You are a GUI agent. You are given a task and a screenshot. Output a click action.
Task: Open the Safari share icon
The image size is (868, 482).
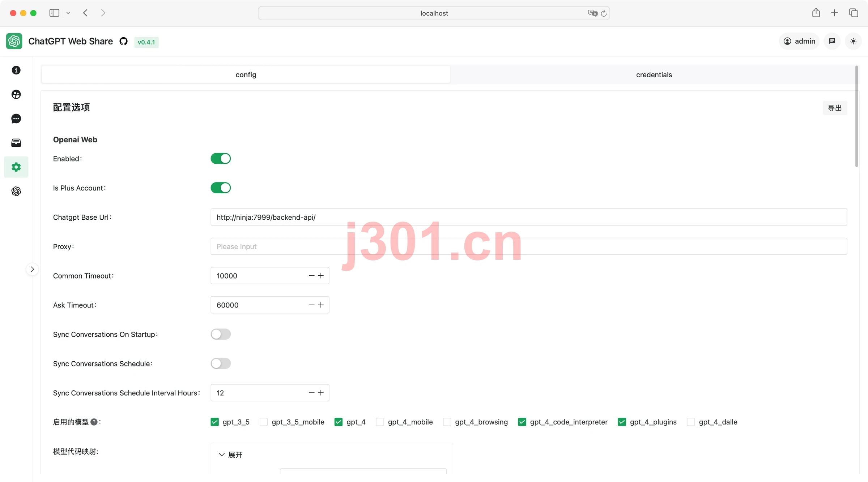(x=816, y=13)
